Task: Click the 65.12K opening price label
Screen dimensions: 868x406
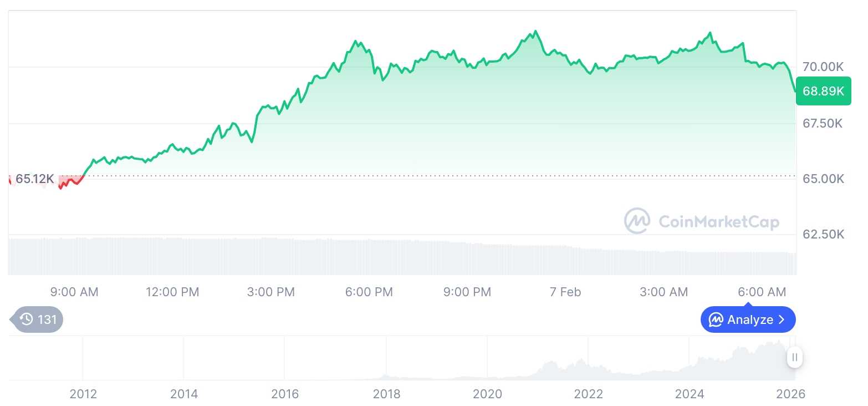Action: [34, 179]
